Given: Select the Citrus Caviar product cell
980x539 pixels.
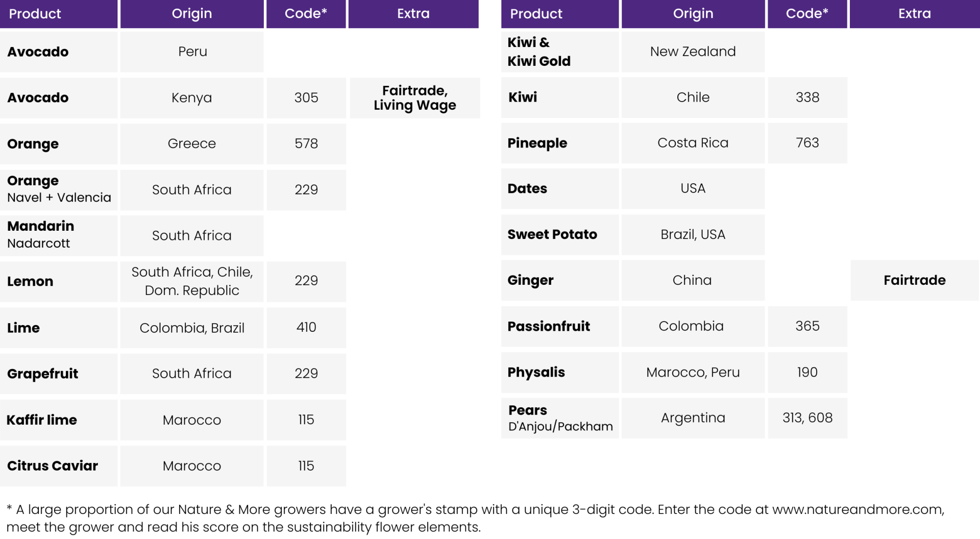Looking at the screenshot, I should [x=59, y=465].
